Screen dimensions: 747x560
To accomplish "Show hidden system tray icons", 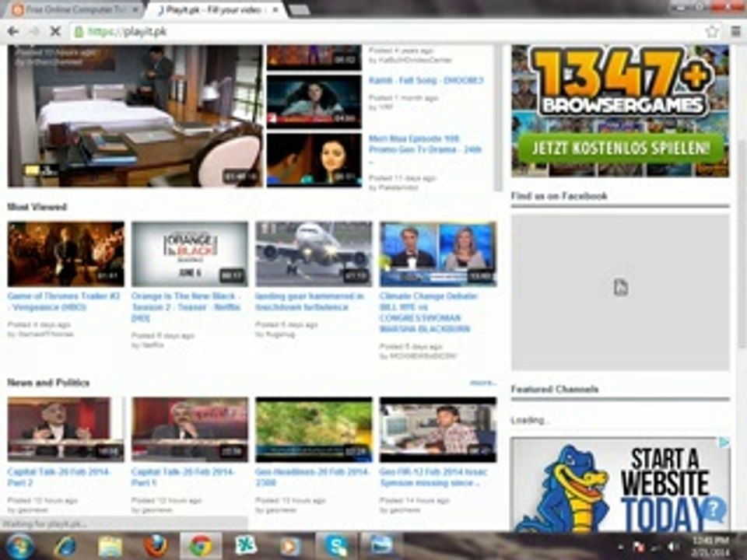I will click(x=620, y=547).
